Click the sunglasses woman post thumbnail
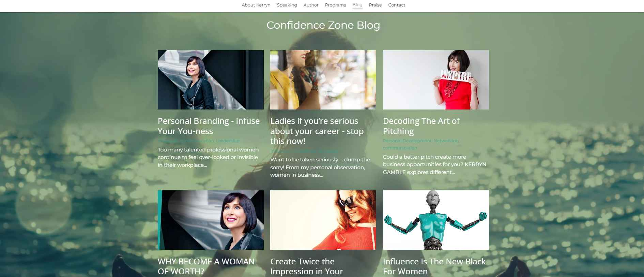Image resolution: width=644 pixels, height=277 pixels. pyautogui.click(x=323, y=220)
